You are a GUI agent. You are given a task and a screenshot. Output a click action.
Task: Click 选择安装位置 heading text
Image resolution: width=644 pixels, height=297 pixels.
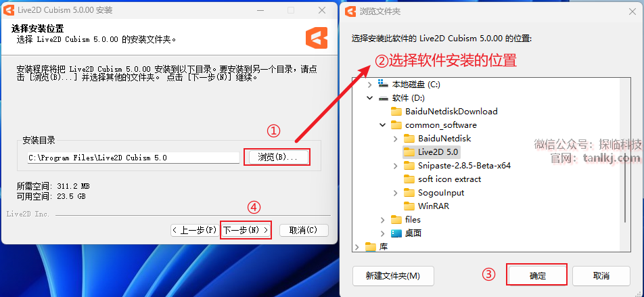37,29
